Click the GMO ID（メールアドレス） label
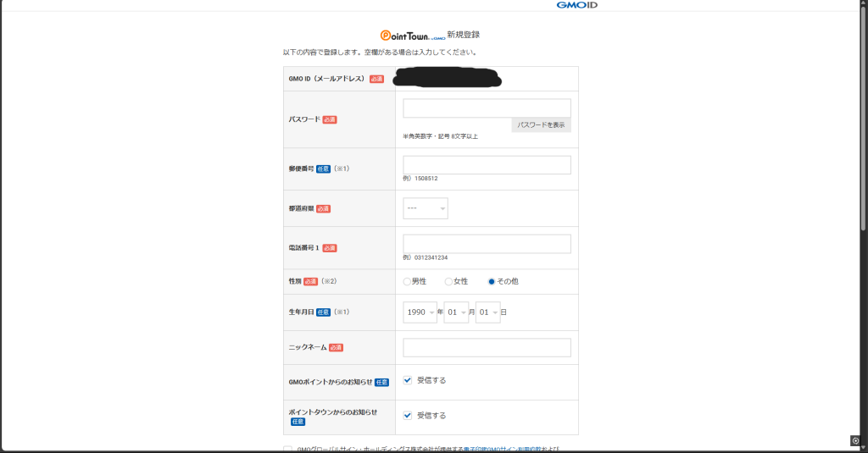The height and width of the screenshot is (453, 868). [326, 79]
